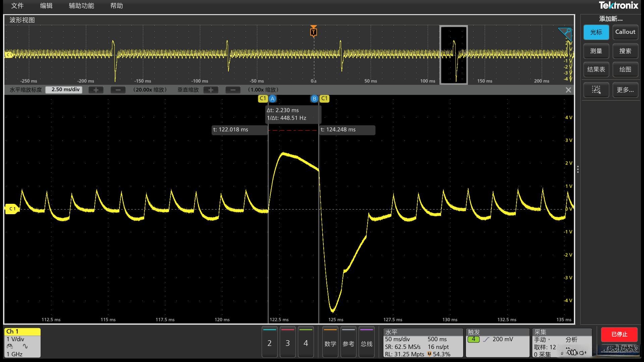This screenshot has height=362, width=644.
Task: Add a 参考 reference waveform
Action: (348, 343)
